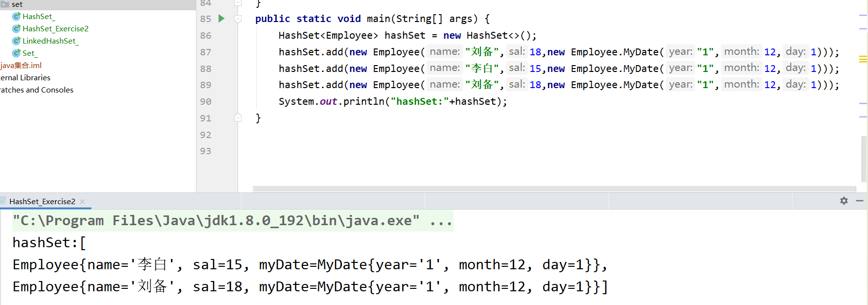Click 'public' keyword on line 85
Viewport: 868px width, 305px height.
point(273,19)
